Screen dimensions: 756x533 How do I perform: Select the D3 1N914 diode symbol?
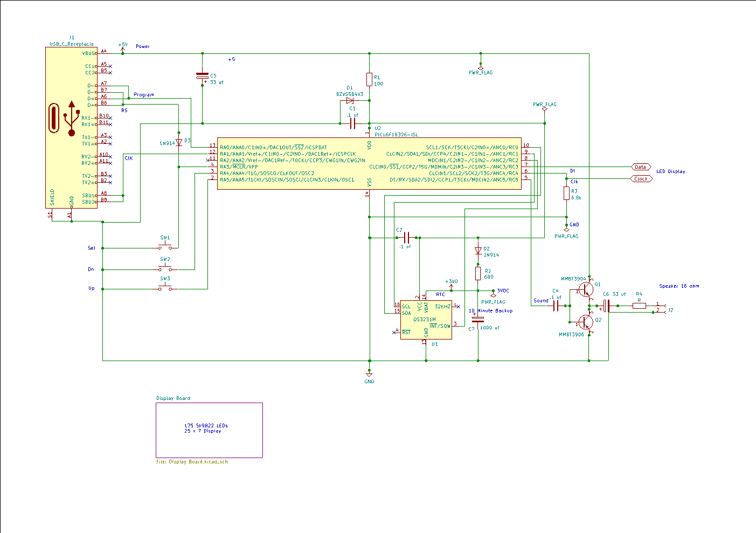click(178, 143)
